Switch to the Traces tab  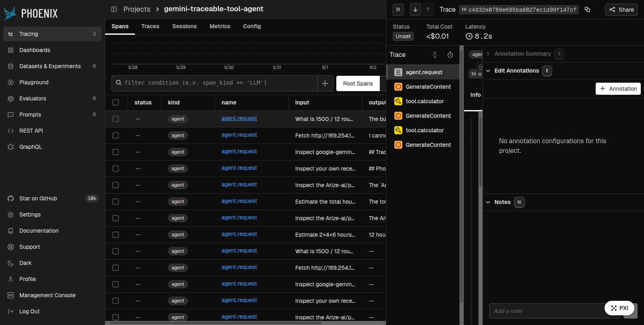point(150,26)
